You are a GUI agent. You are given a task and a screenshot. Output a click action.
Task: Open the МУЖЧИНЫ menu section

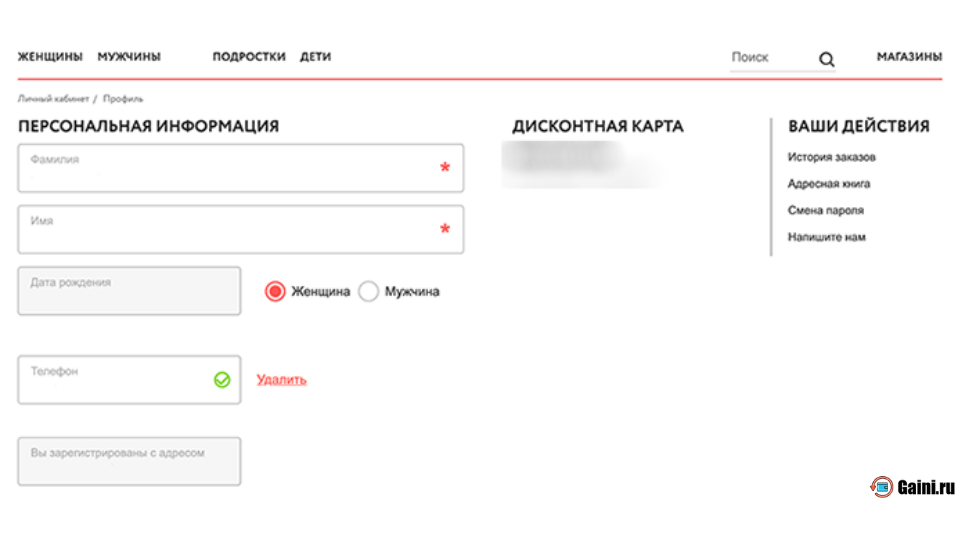tap(129, 57)
